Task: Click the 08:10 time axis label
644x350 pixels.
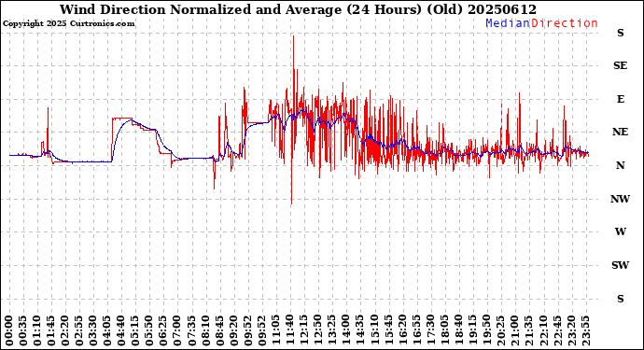Action: [205, 330]
